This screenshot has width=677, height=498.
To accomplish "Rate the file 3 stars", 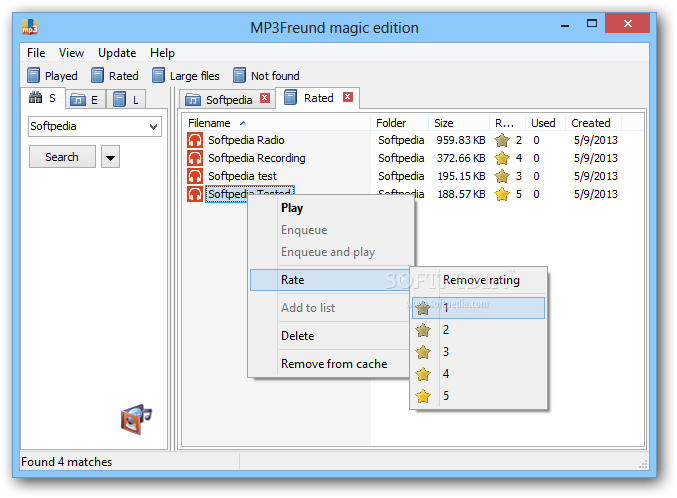I will 478,352.
